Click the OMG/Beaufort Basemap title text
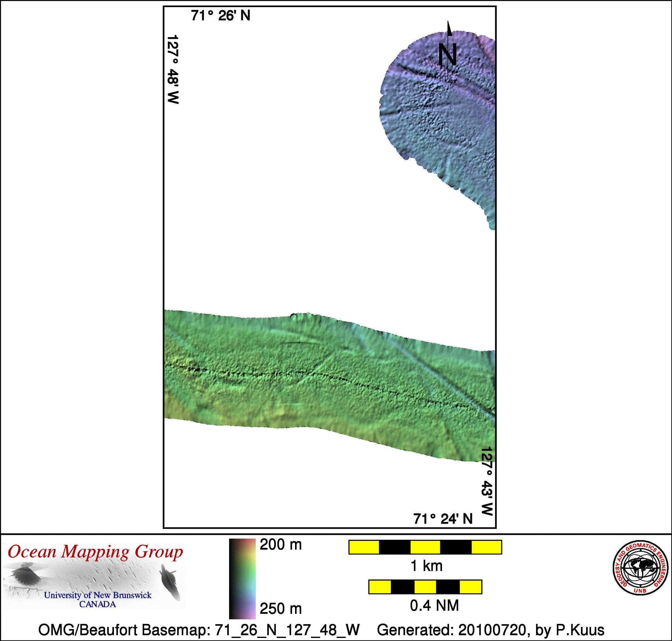This screenshot has width=672, height=641. pos(199,629)
